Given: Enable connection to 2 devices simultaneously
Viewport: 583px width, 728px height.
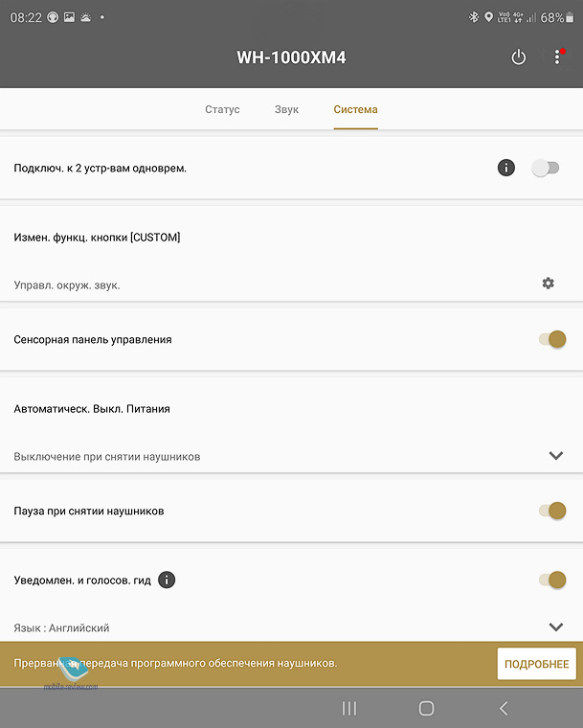Looking at the screenshot, I should point(546,168).
